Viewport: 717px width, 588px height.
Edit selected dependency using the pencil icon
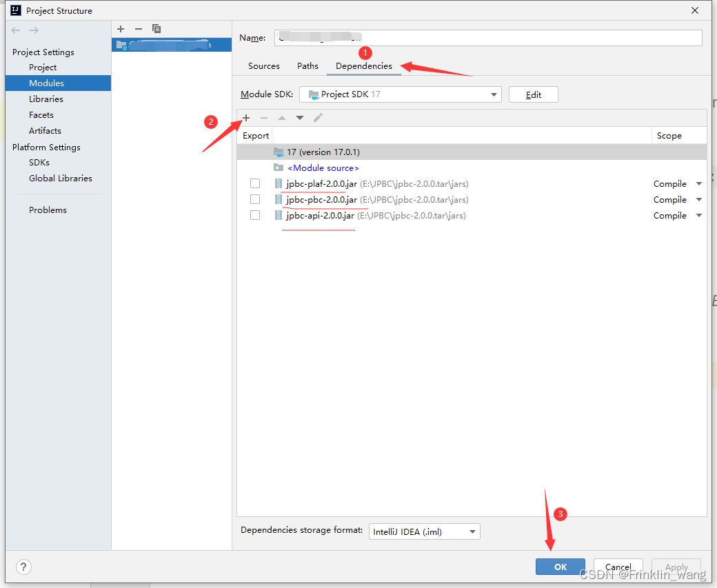(318, 118)
